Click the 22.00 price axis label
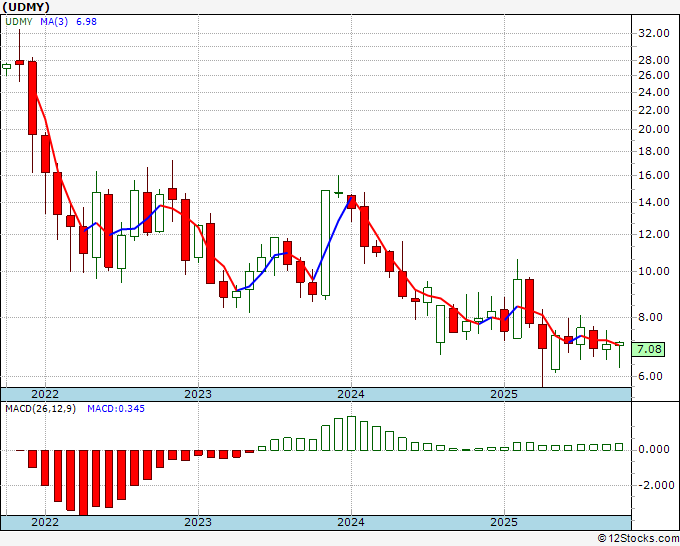Screen dimensions: 680x546 [x=654, y=110]
